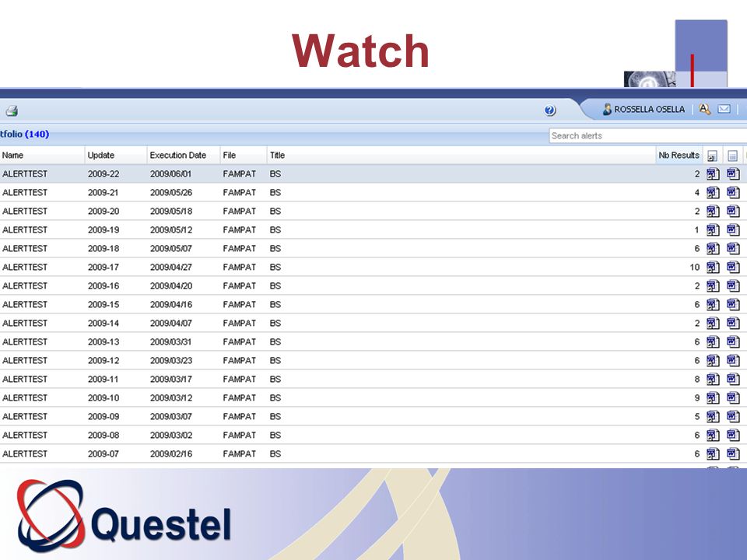747x560 pixels.
Task: Click execution date 2009/04/27
Action: pos(171,267)
